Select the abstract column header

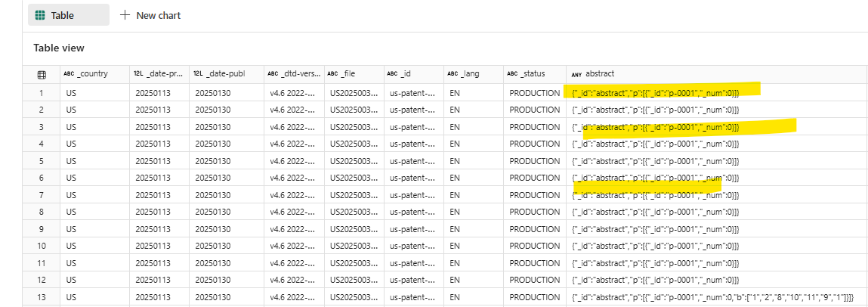716,73
